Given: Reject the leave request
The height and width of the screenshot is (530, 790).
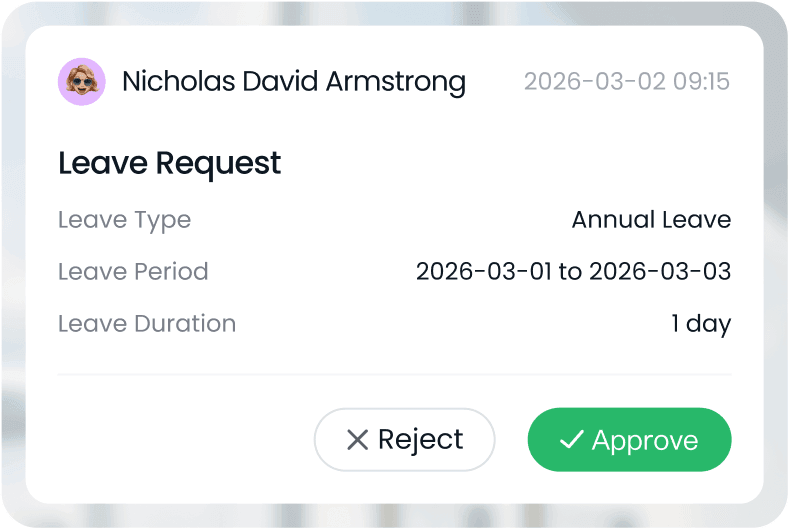Looking at the screenshot, I should (x=405, y=440).
